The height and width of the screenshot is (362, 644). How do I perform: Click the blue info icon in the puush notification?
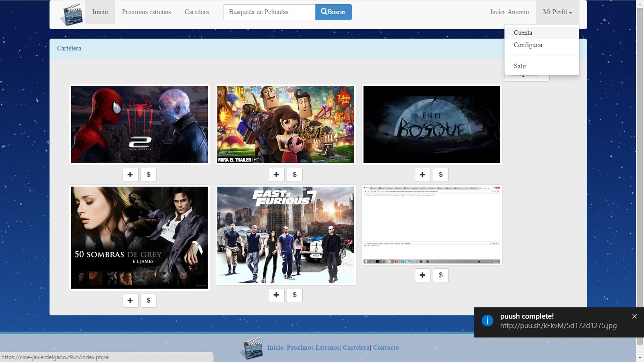[487, 321]
